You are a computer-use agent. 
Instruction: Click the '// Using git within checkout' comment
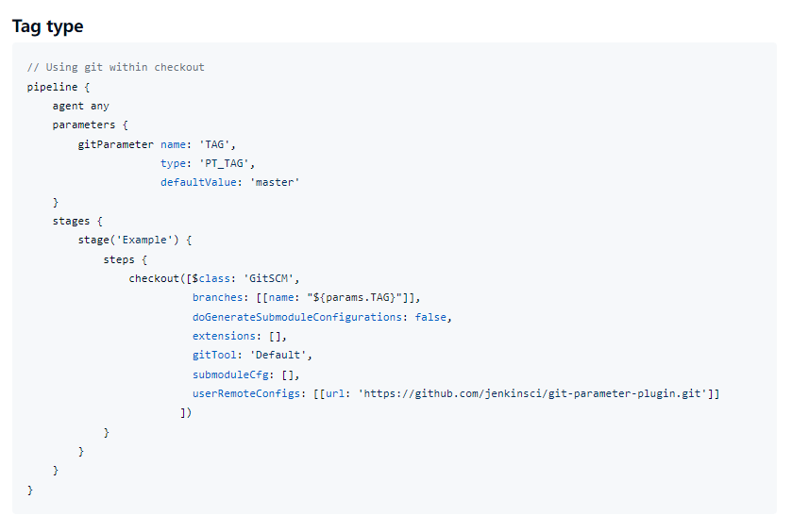pos(116,67)
